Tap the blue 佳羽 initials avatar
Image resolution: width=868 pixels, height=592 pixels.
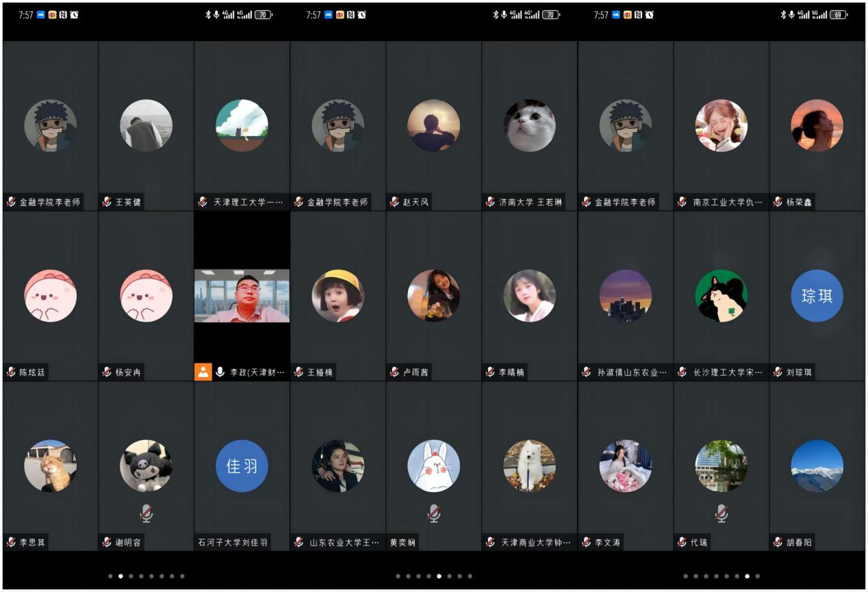point(242,466)
